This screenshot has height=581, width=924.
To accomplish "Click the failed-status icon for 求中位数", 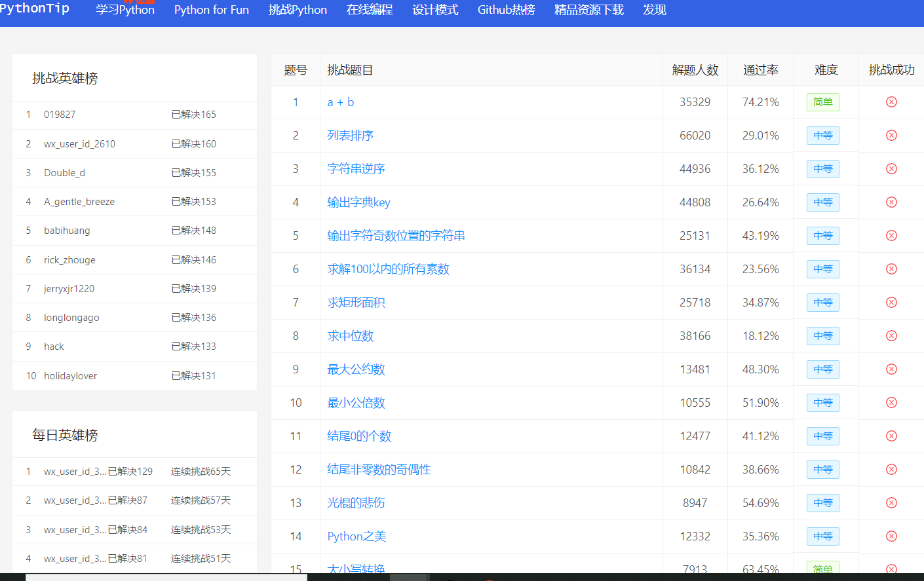I will pos(891,335).
